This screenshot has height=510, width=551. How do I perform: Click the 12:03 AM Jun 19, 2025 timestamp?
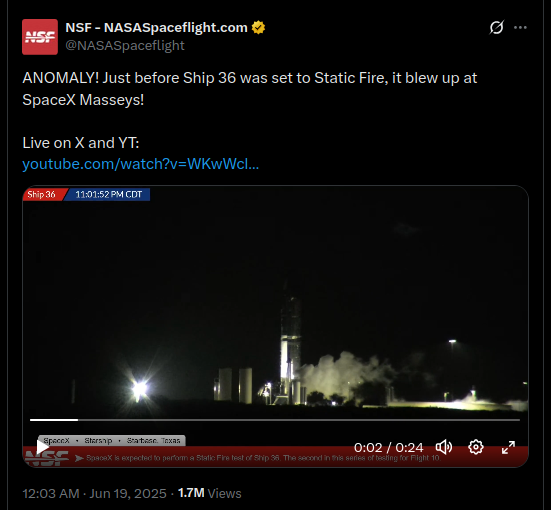click(94, 493)
